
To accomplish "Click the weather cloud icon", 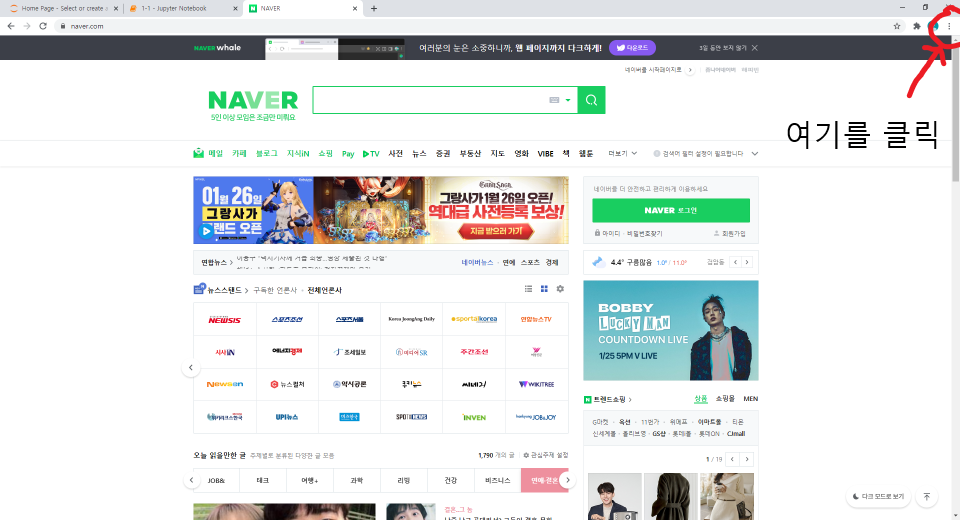I will 599,262.
